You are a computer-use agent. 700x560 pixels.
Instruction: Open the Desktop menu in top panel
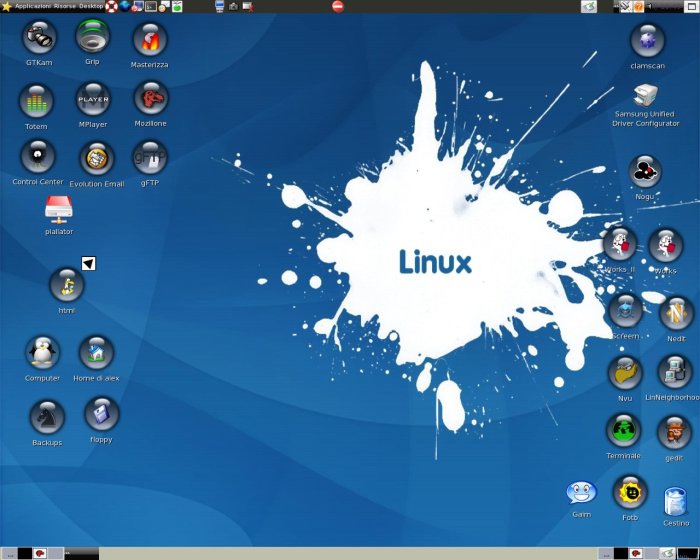pos(91,6)
